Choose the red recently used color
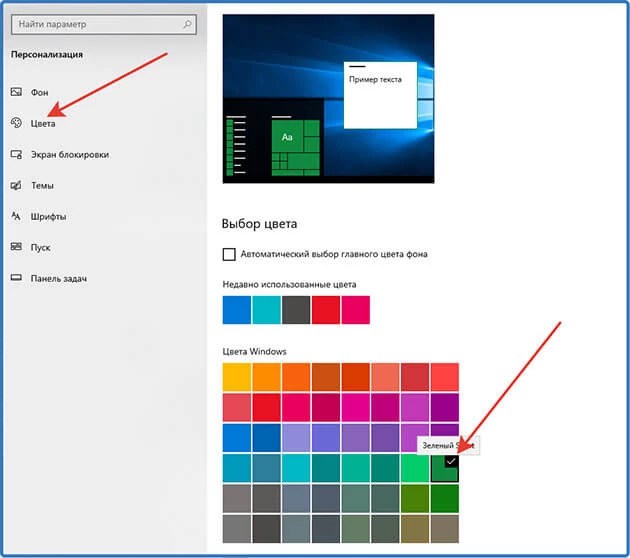This screenshot has height=558, width=630. [326, 310]
